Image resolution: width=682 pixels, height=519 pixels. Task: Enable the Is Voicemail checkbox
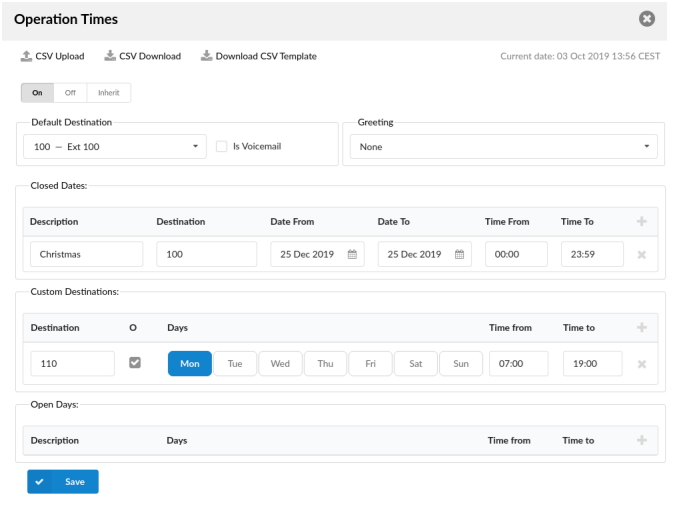(x=223, y=146)
